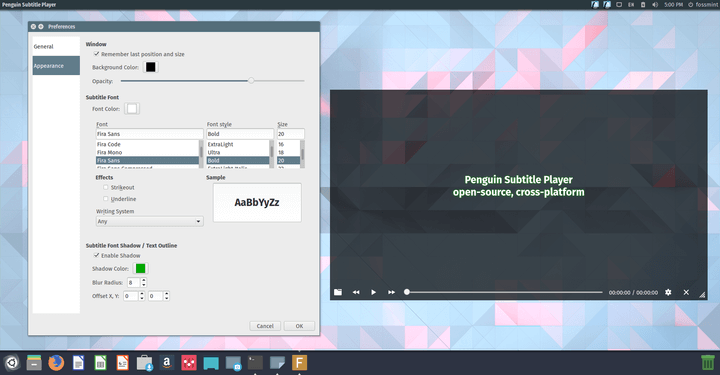
Task: Click the EN keyboard layout indicator
Action: click(631, 5)
